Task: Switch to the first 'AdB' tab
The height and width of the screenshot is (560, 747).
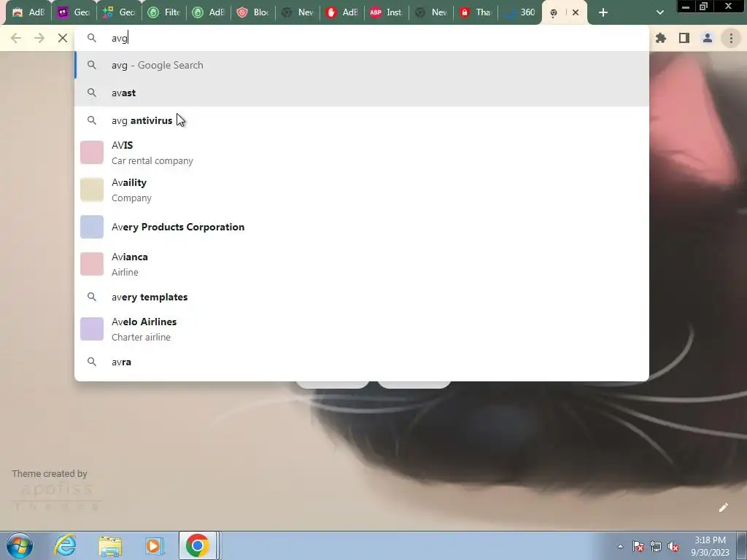Action: coord(28,12)
